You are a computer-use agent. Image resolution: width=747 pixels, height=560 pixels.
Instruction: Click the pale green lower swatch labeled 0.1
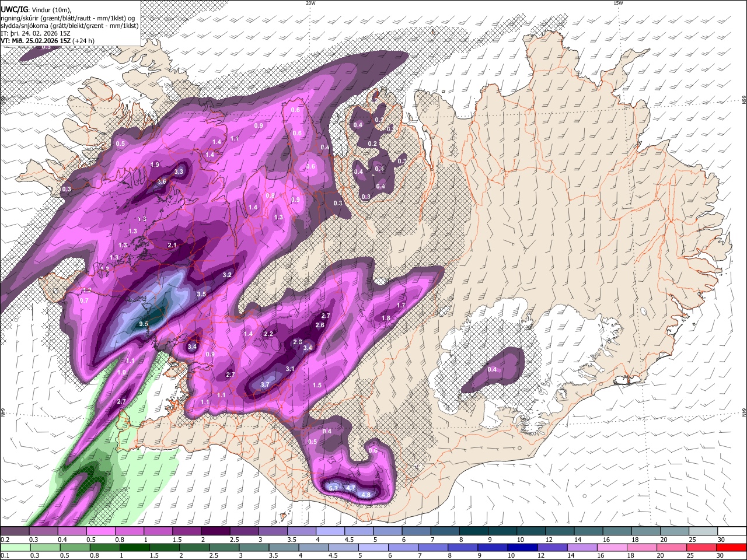pos(15,547)
